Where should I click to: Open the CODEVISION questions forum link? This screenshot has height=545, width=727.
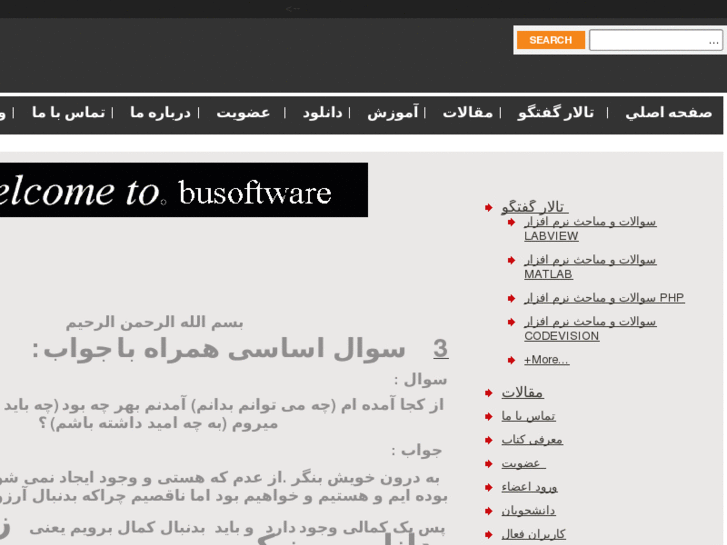pyautogui.click(x=590, y=328)
